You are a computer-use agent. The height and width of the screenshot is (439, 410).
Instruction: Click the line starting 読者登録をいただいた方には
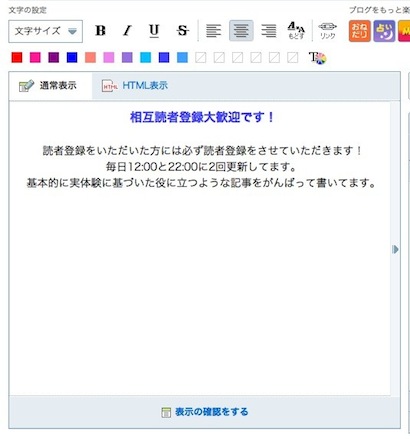(x=202, y=151)
